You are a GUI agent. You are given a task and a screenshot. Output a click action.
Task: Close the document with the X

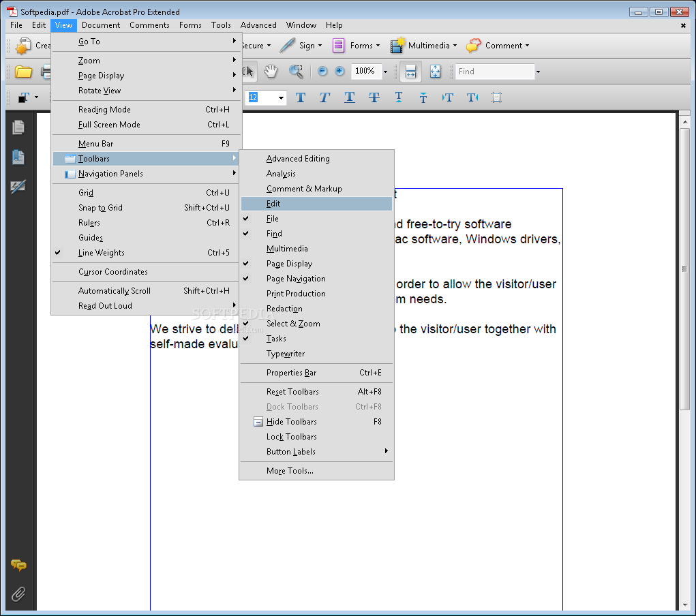pos(683,26)
